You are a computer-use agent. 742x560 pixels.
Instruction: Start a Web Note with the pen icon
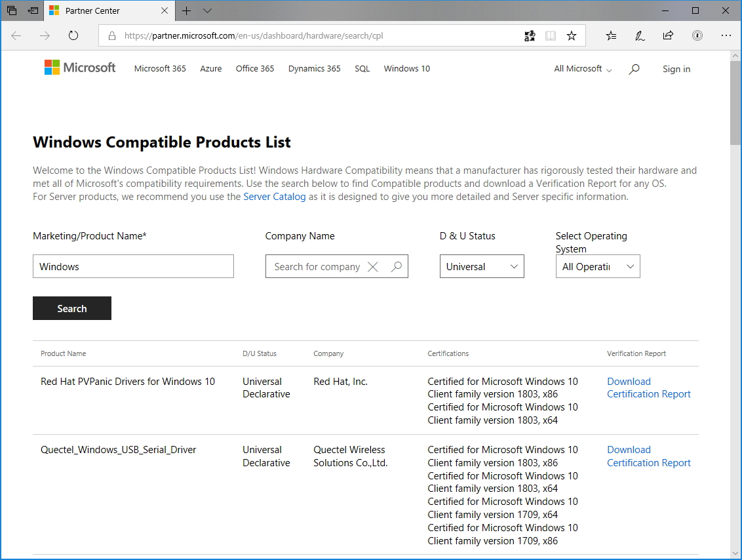tap(640, 35)
